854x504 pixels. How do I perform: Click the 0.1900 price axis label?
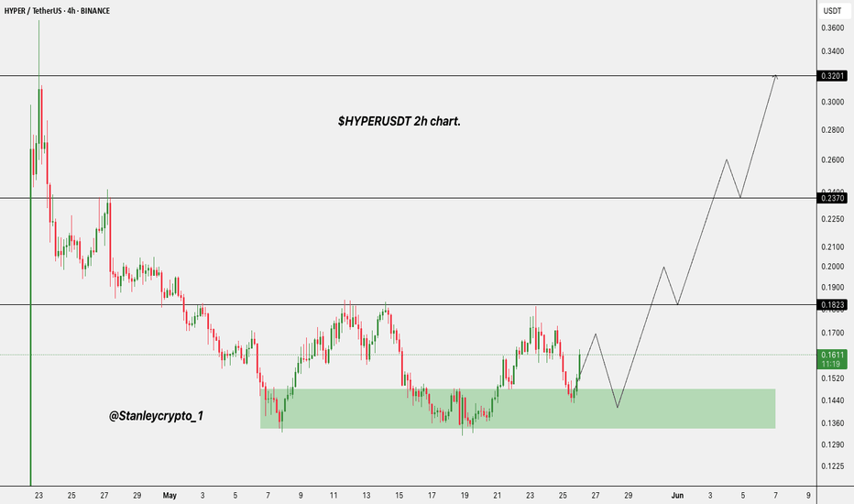click(832, 287)
